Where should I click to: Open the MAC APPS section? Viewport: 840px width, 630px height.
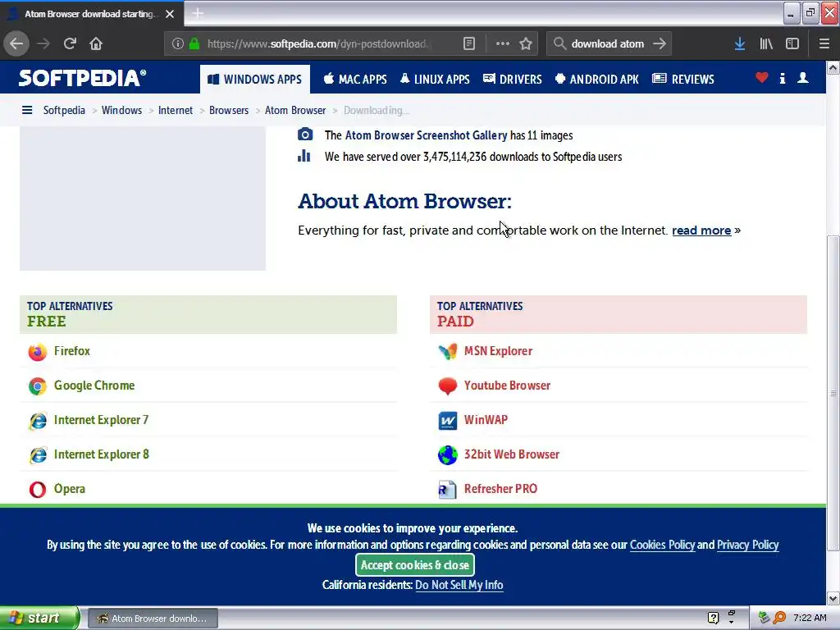(x=355, y=80)
